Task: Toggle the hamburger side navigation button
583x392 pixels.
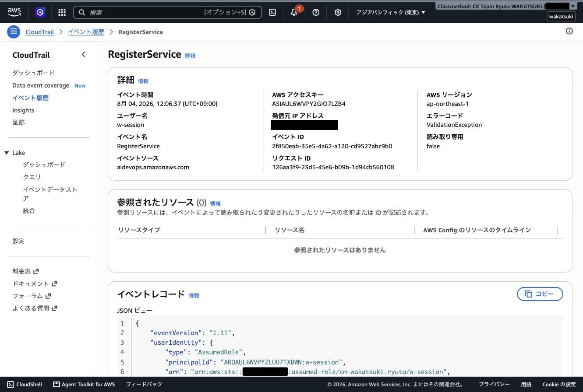Action: [14, 31]
